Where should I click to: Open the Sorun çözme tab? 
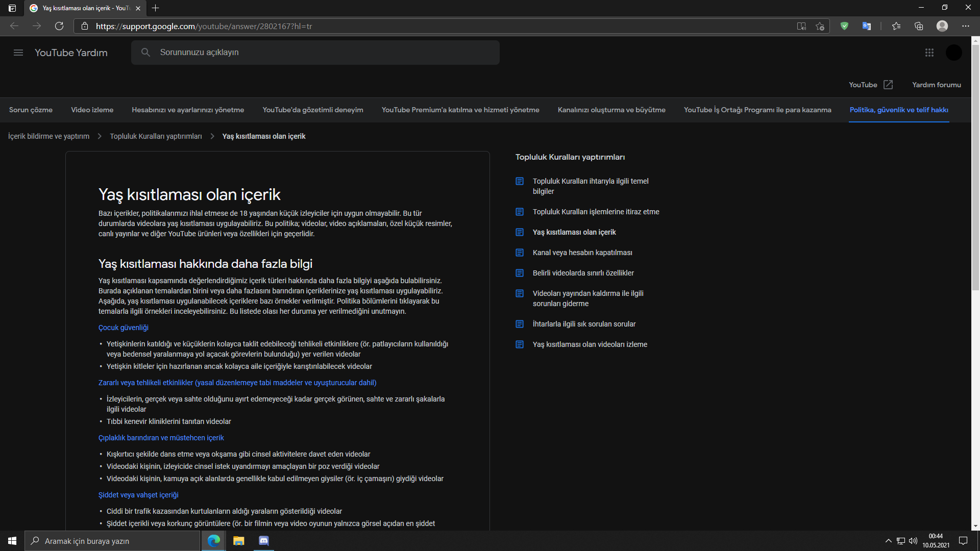(31, 110)
